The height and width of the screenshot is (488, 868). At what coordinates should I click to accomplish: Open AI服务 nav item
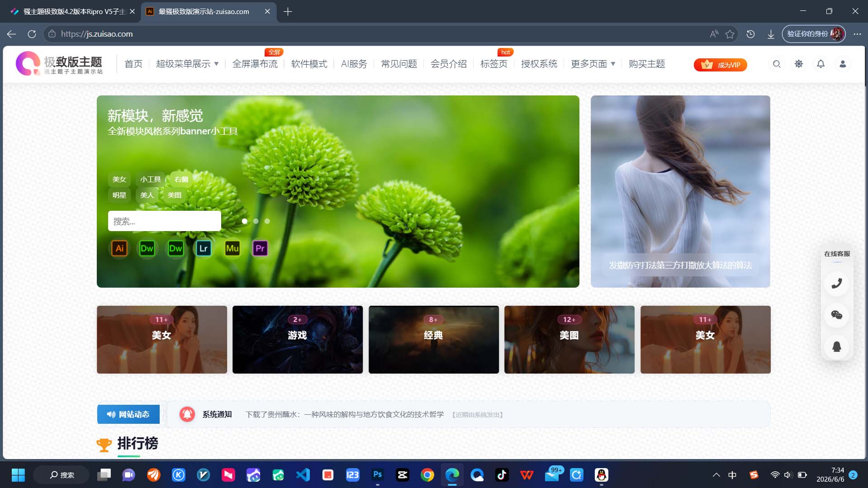coord(354,64)
